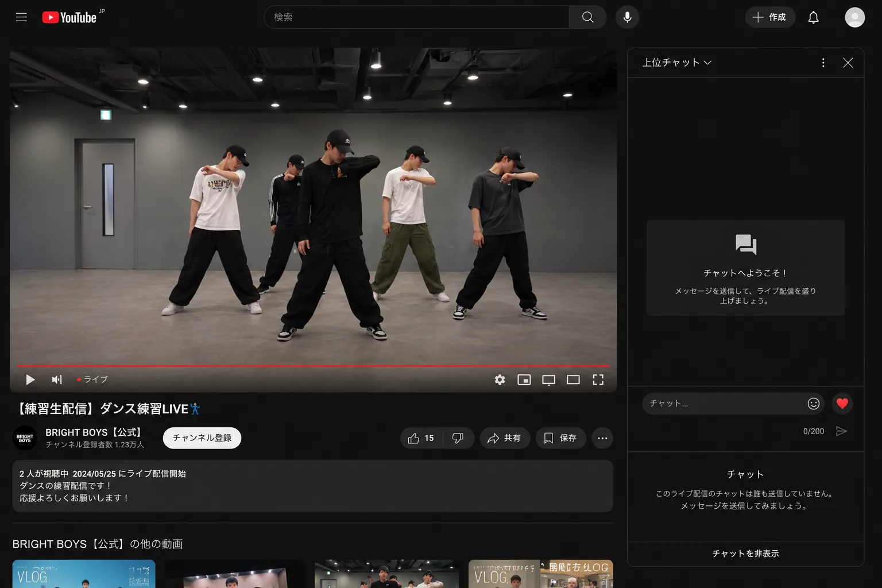The width and height of the screenshot is (882, 588).
Task: Click the チャットへようこそ！ welcome card
Action: [745, 268]
